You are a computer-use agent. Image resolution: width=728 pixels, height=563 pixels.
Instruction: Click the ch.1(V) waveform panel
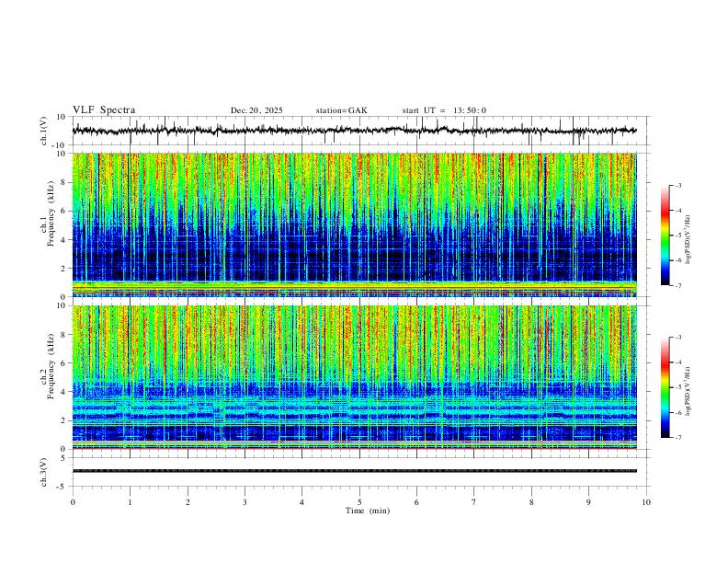(x=360, y=131)
